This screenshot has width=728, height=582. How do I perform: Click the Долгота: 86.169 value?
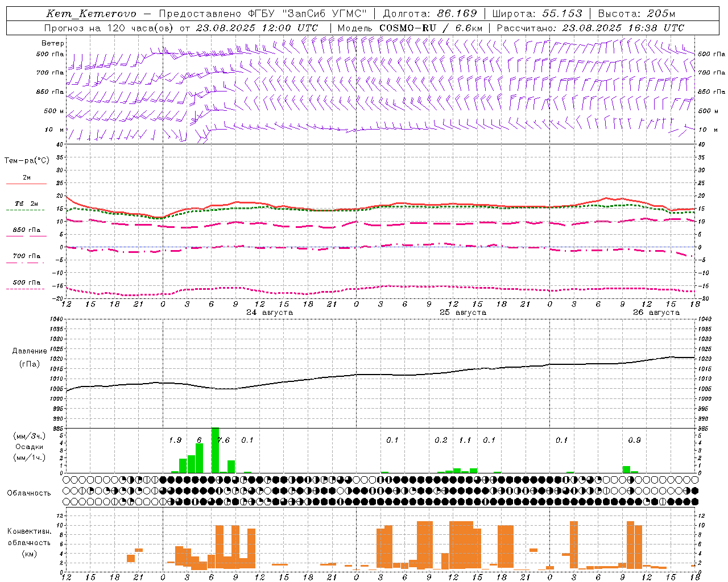pyautogui.click(x=430, y=14)
